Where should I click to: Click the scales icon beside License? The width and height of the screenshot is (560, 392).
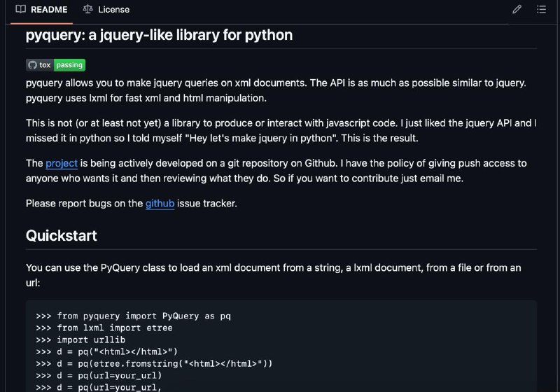(87, 9)
